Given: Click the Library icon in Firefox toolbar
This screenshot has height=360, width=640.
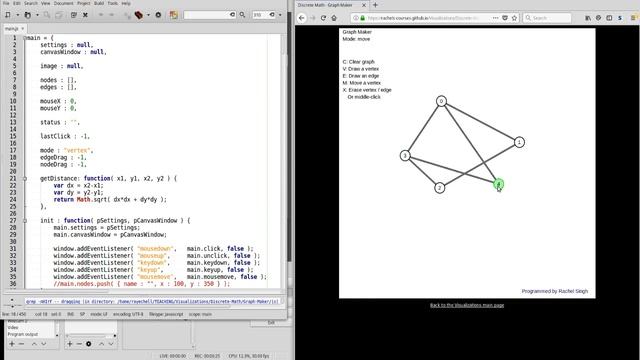Looking at the screenshot, I should 588,18.
